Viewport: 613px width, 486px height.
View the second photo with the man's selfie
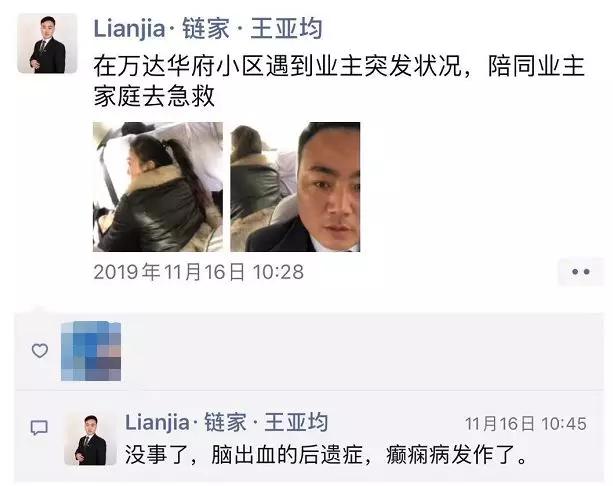point(295,187)
